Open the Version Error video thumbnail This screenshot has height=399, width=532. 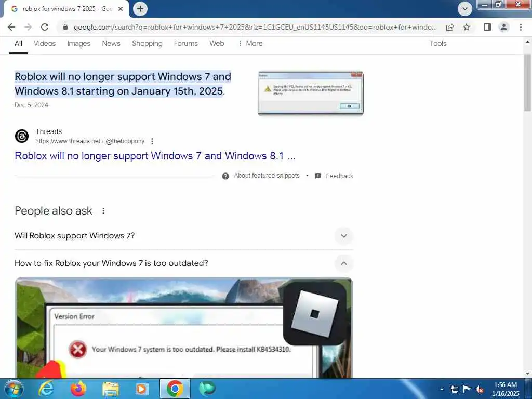pyautogui.click(x=183, y=328)
